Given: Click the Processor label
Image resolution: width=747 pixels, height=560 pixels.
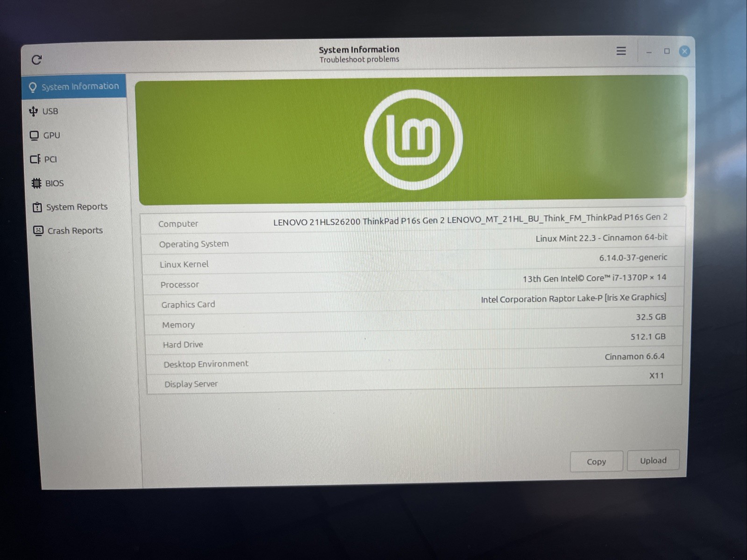Looking at the screenshot, I should click(180, 284).
